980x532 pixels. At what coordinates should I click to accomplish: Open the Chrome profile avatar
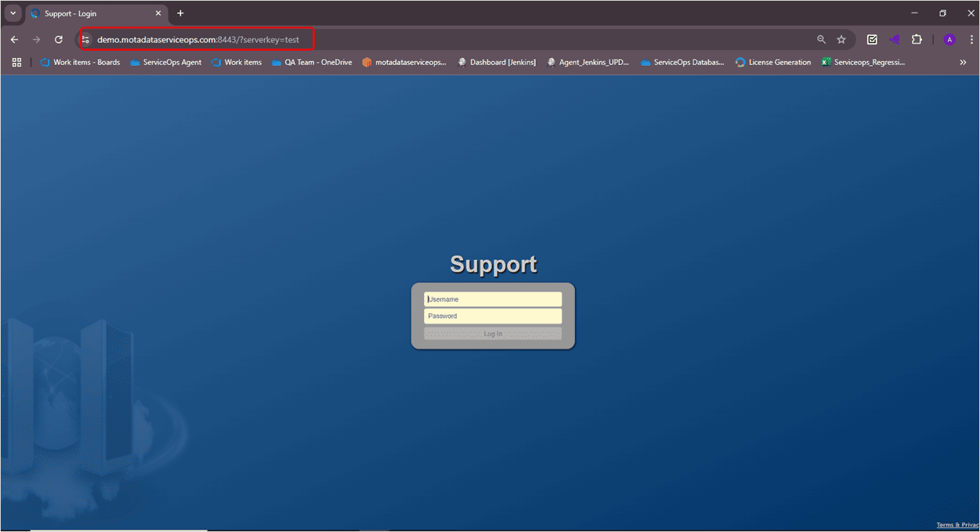coord(949,39)
